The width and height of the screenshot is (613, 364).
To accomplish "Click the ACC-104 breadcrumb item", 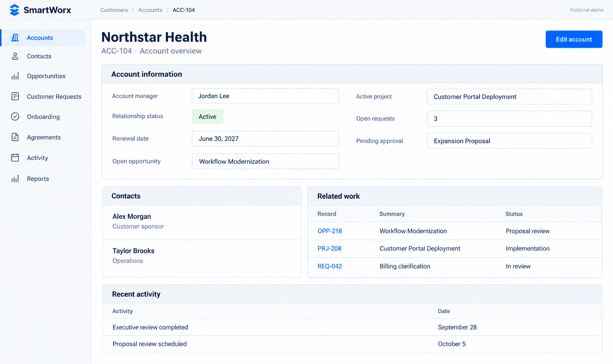I will click(184, 10).
